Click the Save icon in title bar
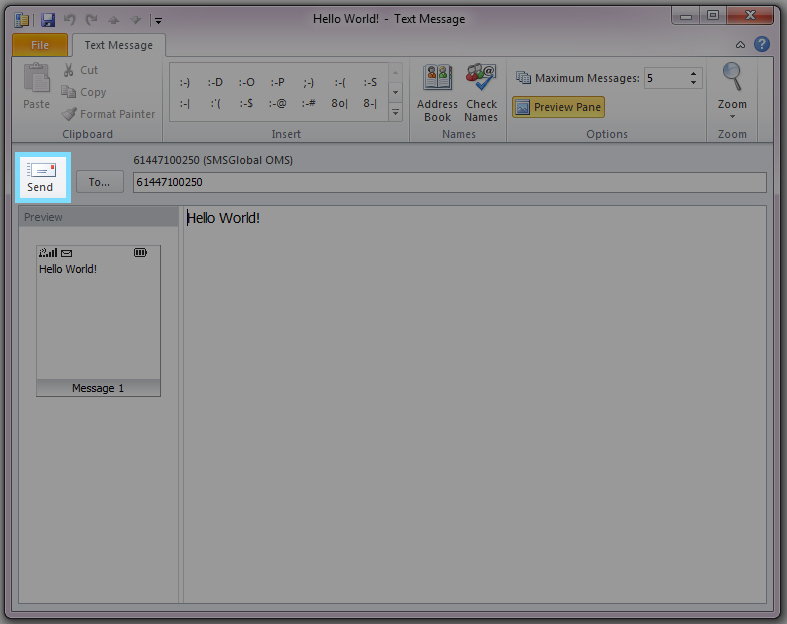The image size is (787, 624). click(x=47, y=19)
